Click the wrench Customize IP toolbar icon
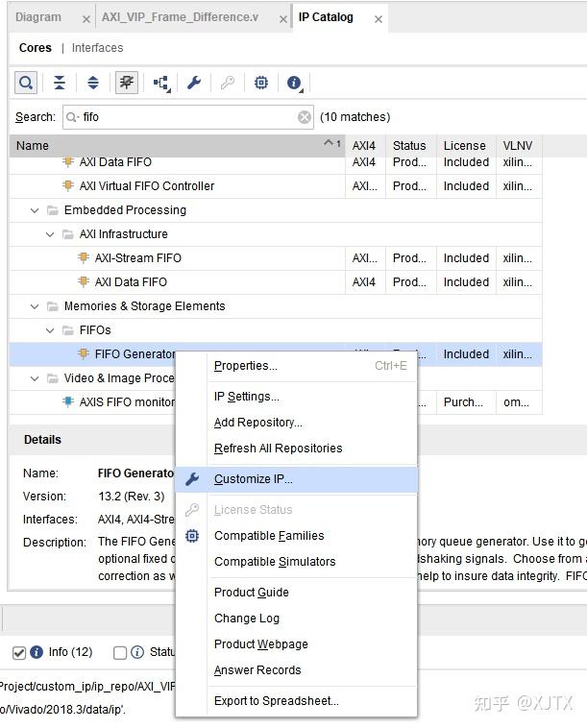Viewport: 587px width, 728px height. tap(194, 84)
